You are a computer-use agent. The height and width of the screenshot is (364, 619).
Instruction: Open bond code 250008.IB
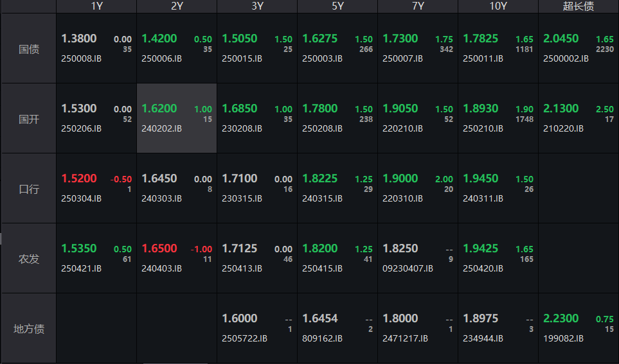tap(81, 58)
